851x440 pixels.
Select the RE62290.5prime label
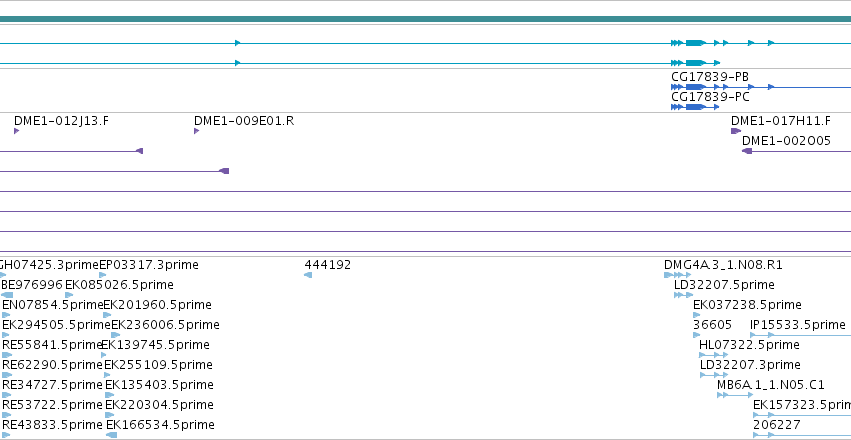coord(53,365)
